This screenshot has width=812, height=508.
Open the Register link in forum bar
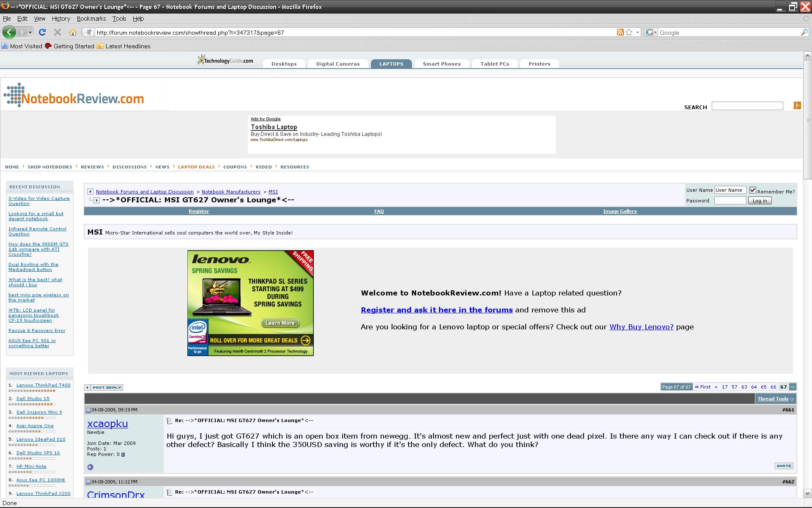coord(199,211)
